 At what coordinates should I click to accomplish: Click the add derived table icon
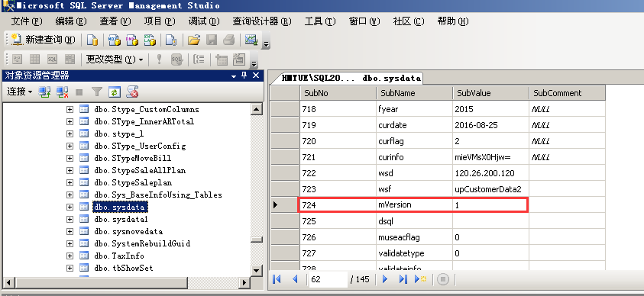click(239, 60)
